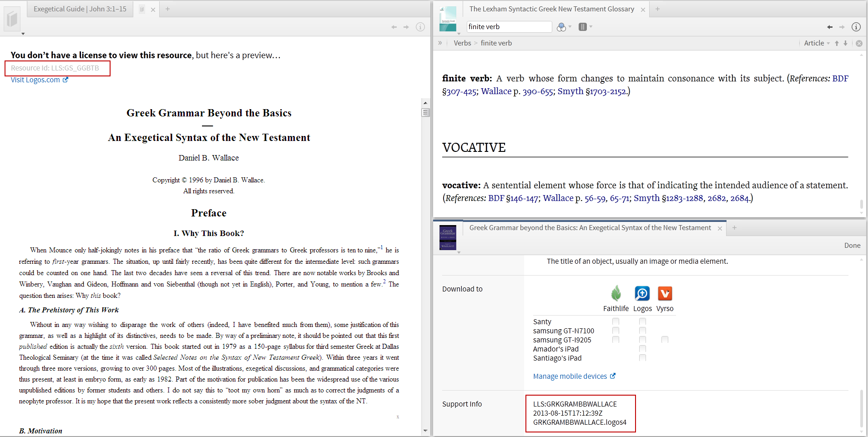The image size is (868, 437).
Task: Dismiss the Glossary locator bar
Action: point(859,43)
